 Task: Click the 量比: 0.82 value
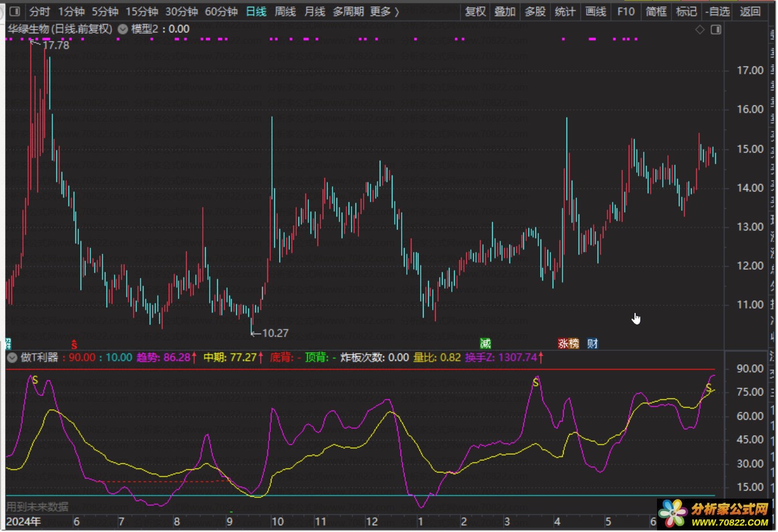click(x=437, y=357)
